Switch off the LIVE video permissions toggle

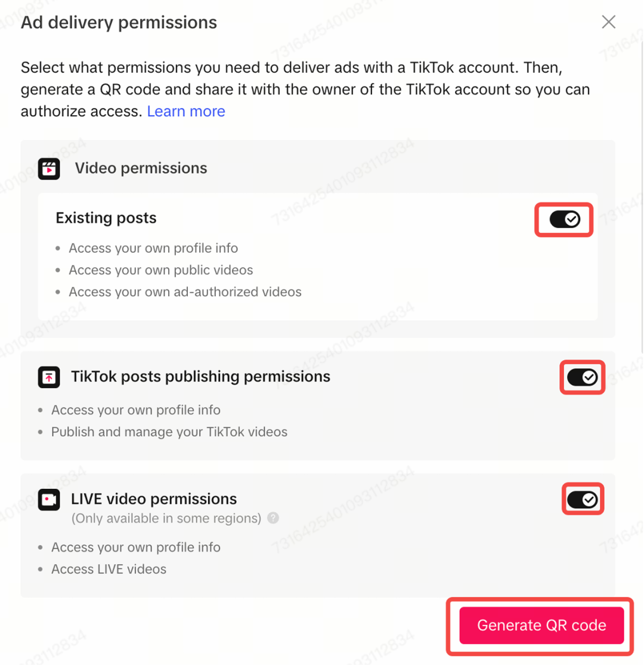[582, 499]
